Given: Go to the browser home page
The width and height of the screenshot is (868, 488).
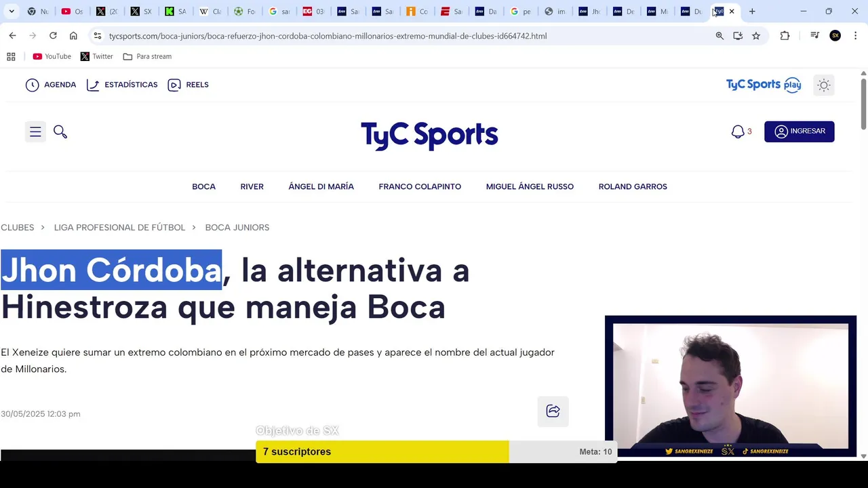Looking at the screenshot, I should click(x=73, y=36).
